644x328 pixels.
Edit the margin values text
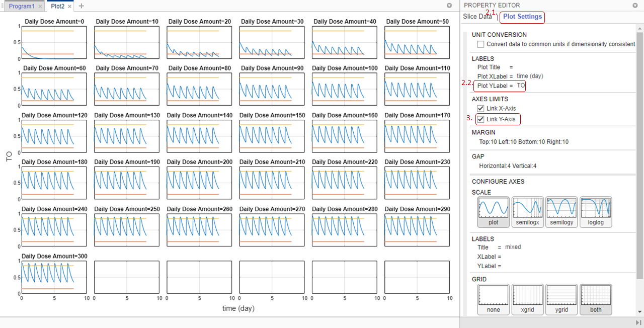pyautogui.click(x=524, y=142)
